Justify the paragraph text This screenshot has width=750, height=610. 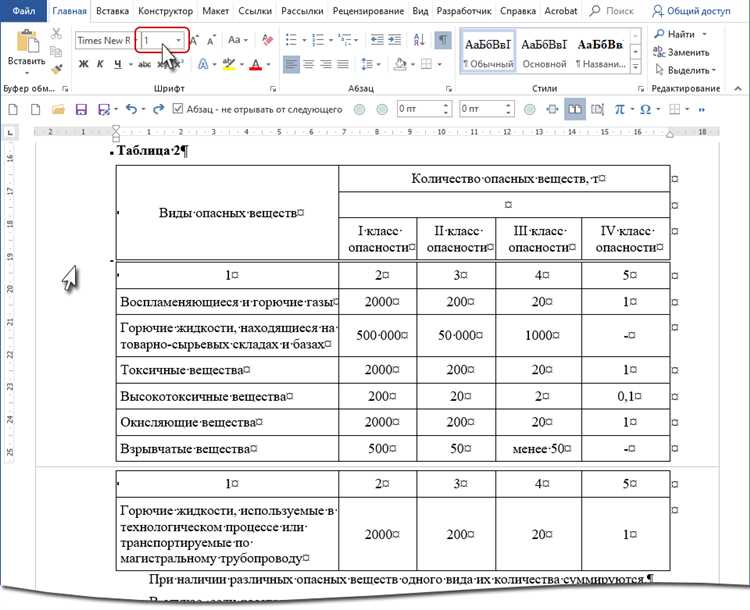343,64
